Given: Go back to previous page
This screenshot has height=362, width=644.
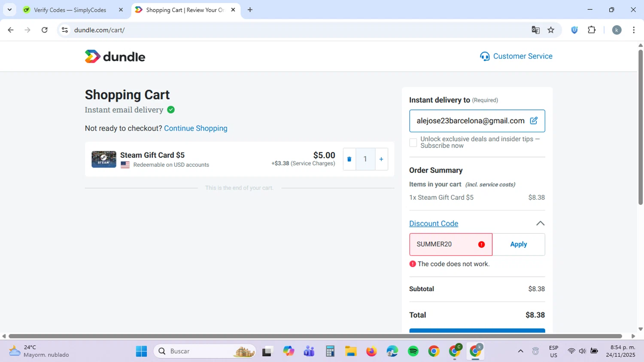Looking at the screenshot, I should [x=11, y=30].
